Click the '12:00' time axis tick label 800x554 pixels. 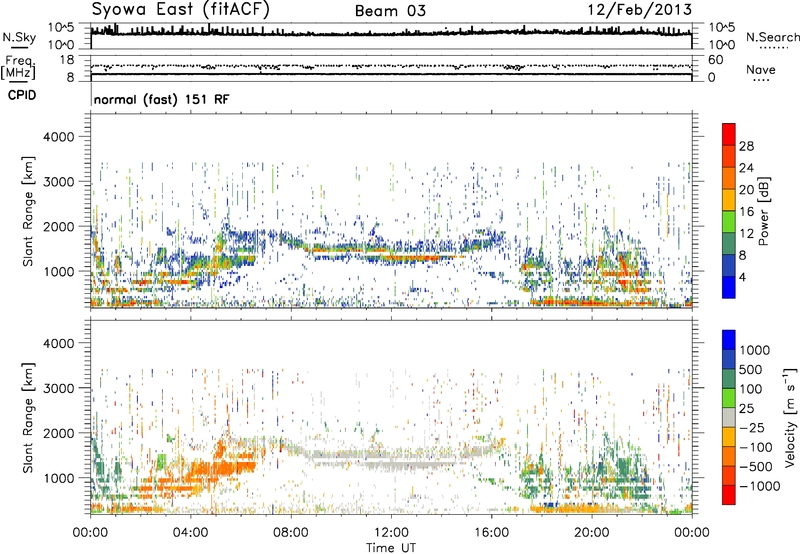pos(391,533)
